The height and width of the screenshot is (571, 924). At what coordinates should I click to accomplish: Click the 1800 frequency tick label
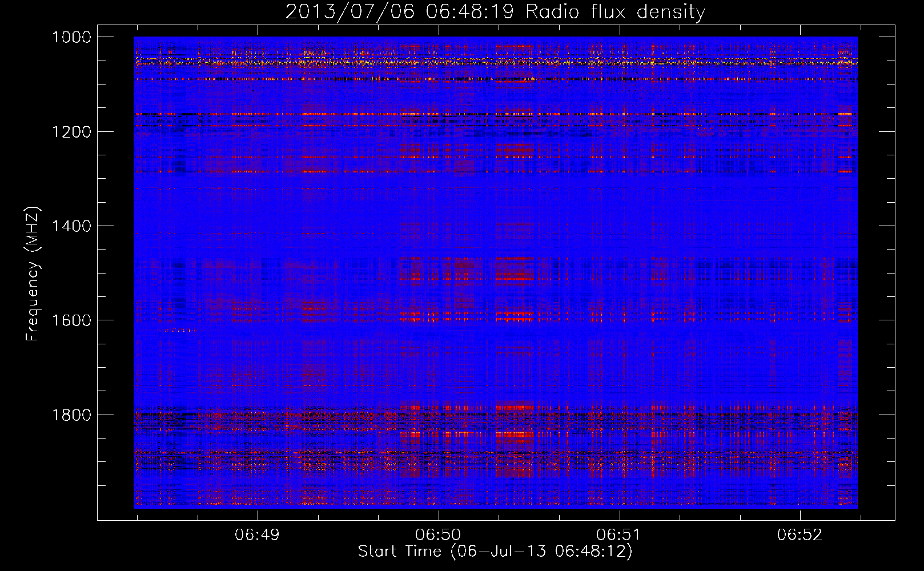coord(71,415)
